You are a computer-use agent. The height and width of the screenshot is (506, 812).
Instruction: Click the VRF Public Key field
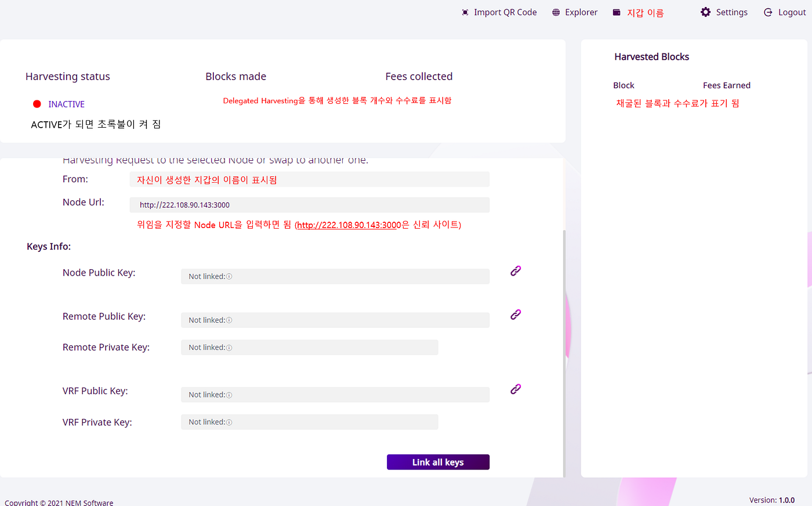point(335,395)
